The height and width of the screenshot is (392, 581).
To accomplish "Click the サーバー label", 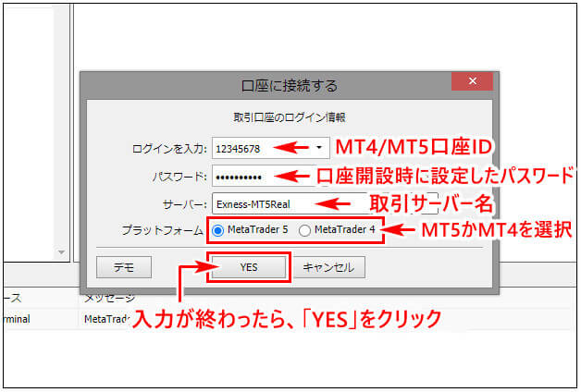I will pos(184,204).
